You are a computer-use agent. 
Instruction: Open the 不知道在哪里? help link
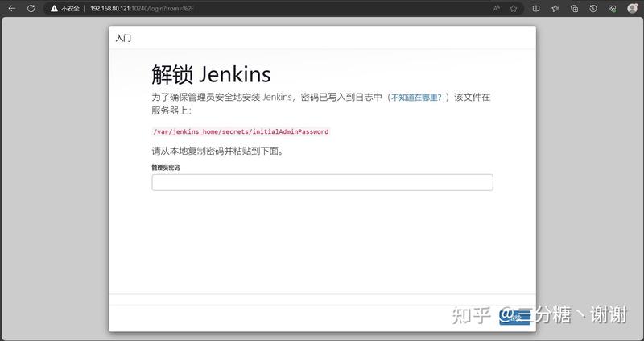click(416, 98)
